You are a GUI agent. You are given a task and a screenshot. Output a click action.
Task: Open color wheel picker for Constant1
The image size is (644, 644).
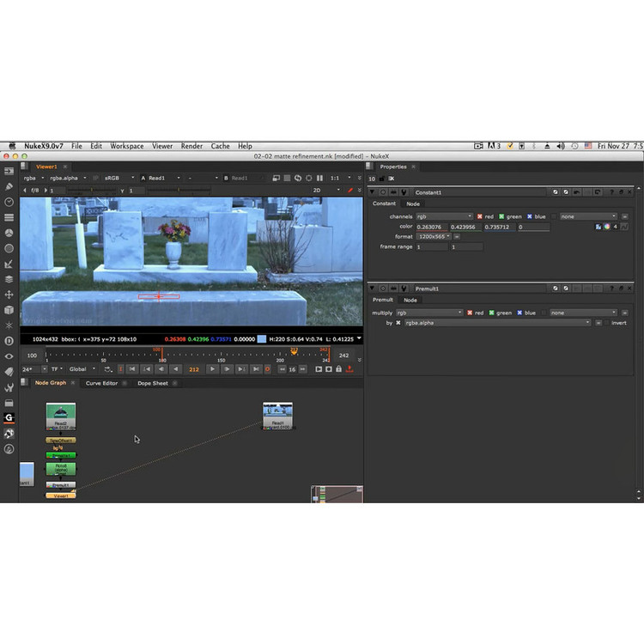pyautogui.click(x=606, y=227)
